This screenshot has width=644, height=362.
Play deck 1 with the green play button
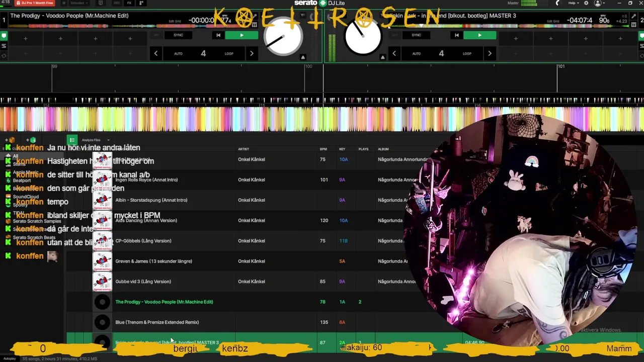(x=242, y=35)
